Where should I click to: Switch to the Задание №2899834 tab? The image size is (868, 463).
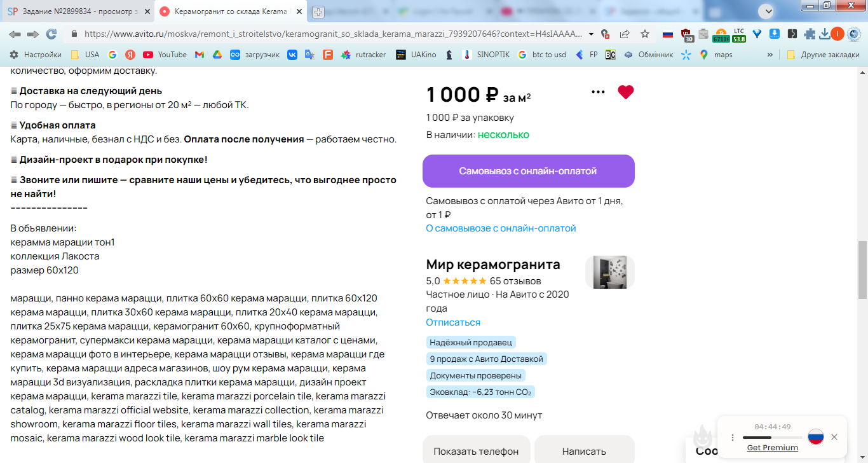coord(78,11)
